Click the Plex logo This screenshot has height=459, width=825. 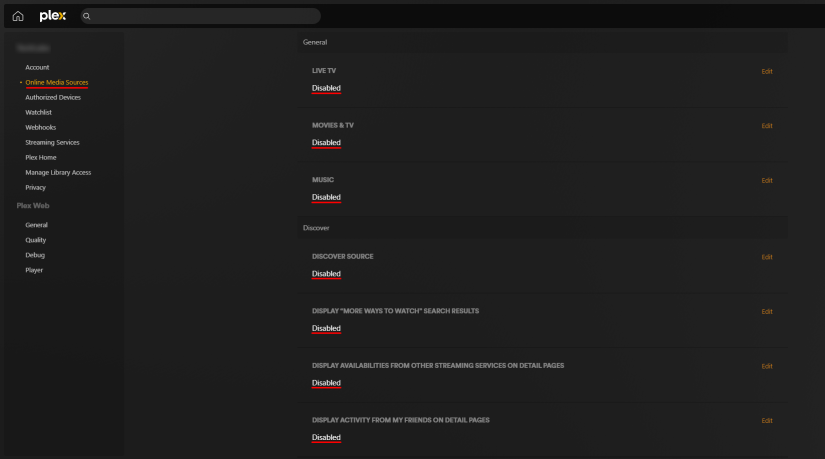pyautogui.click(x=53, y=16)
